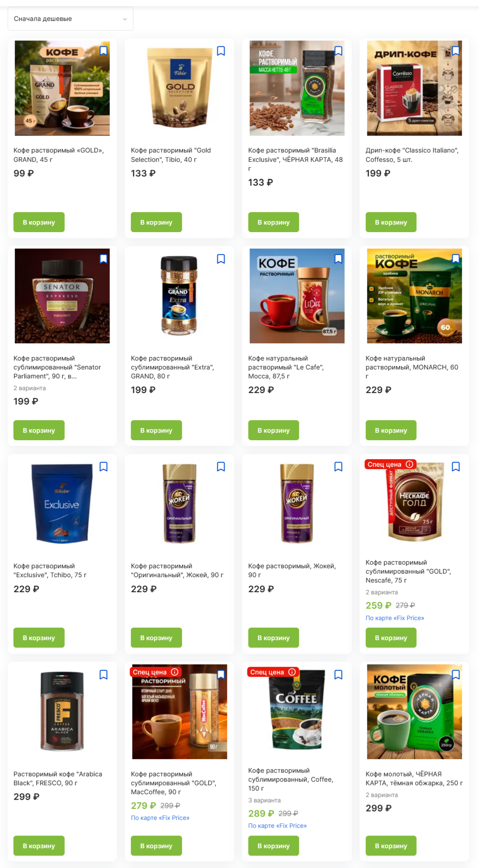Bookmark the GRAND Gold 45 г coffee
479x868 pixels.
coord(103,51)
